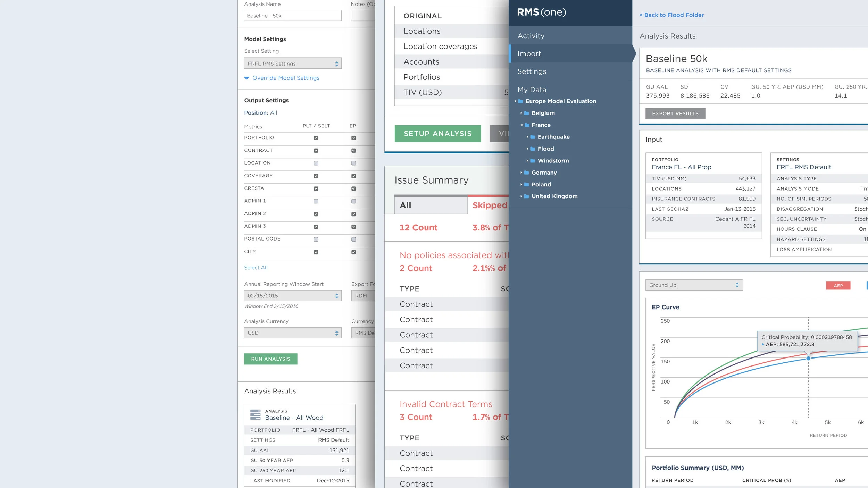Enable POSTAL CODE PLT / SELT checkbox
Viewport: 868px width, 488px height.
coord(316,239)
